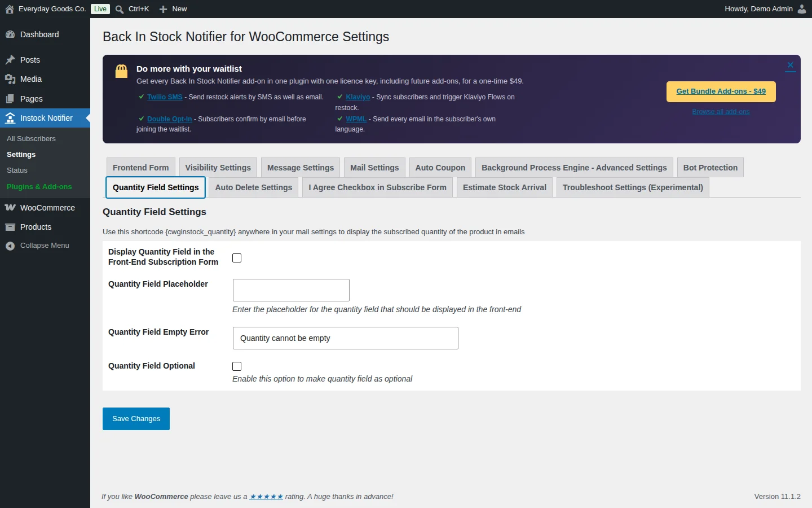Focus the Quantity Field Placeholder input
This screenshot has height=508, width=812.
(x=291, y=290)
